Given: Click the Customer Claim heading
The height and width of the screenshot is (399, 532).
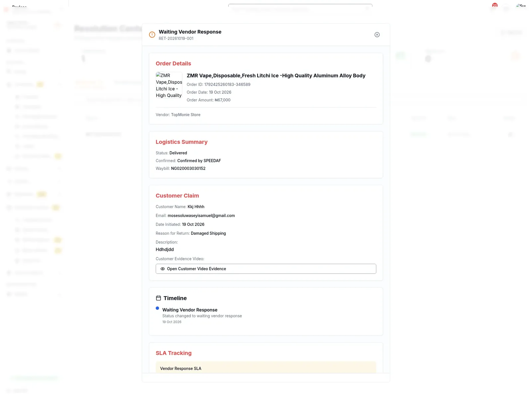Looking at the screenshot, I should [177, 196].
